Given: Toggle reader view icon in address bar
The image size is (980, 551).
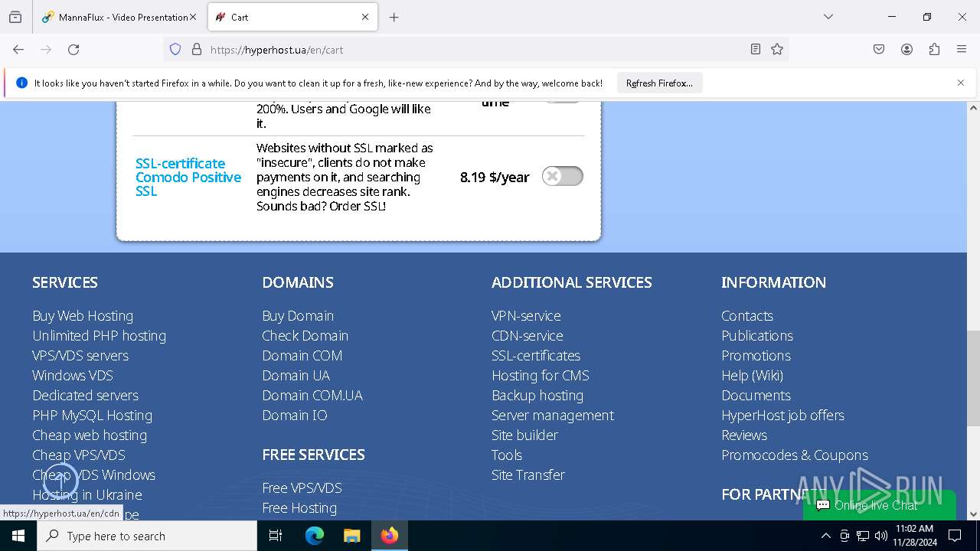Looking at the screenshot, I should tap(756, 50).
